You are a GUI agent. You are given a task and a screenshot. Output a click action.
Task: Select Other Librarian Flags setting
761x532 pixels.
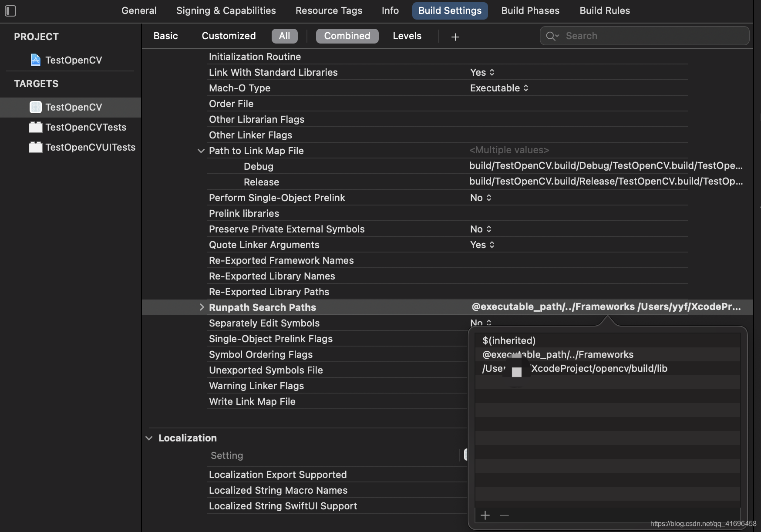coord(256,119)
